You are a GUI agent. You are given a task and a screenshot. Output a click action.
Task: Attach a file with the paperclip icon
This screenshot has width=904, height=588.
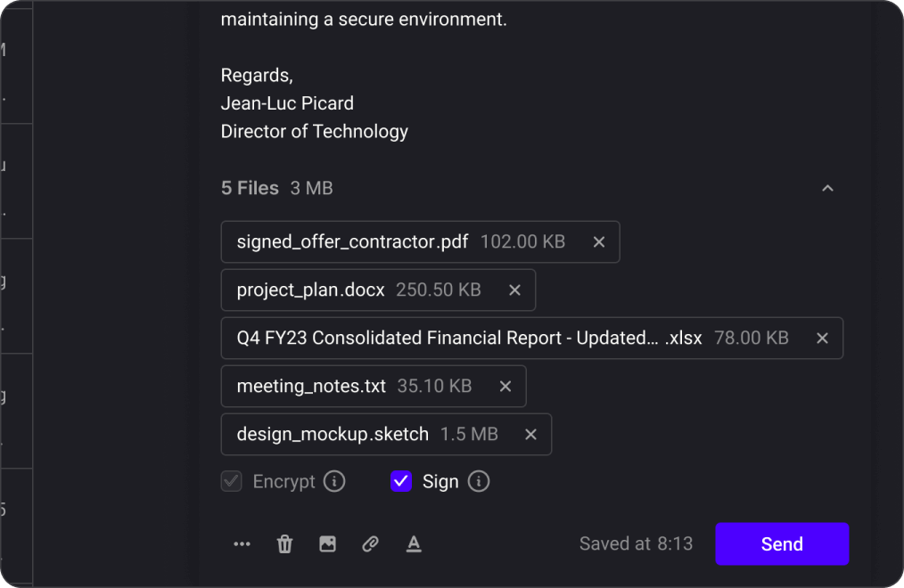click(370, 543)
